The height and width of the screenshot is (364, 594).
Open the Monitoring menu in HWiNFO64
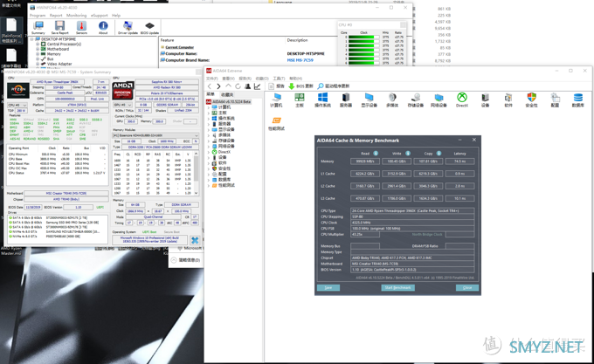tap(77, 16)
